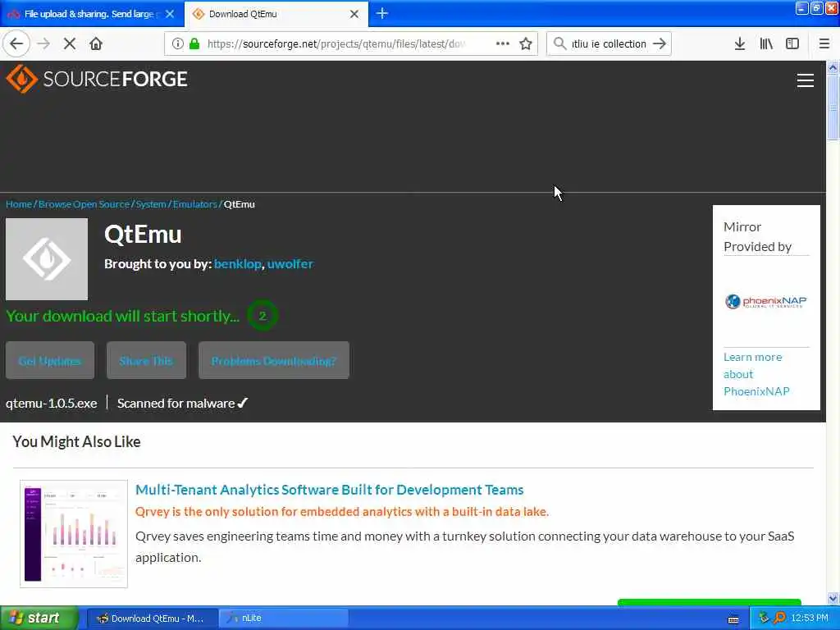Click Problems Downloading? button
The image size is (840, 630).
click(x=274, y=361)
